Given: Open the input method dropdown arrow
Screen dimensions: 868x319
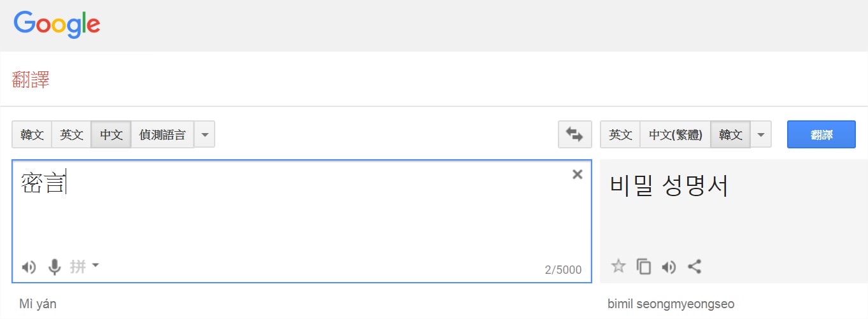Looking at the screenshot, I should [x=96, y=265].
